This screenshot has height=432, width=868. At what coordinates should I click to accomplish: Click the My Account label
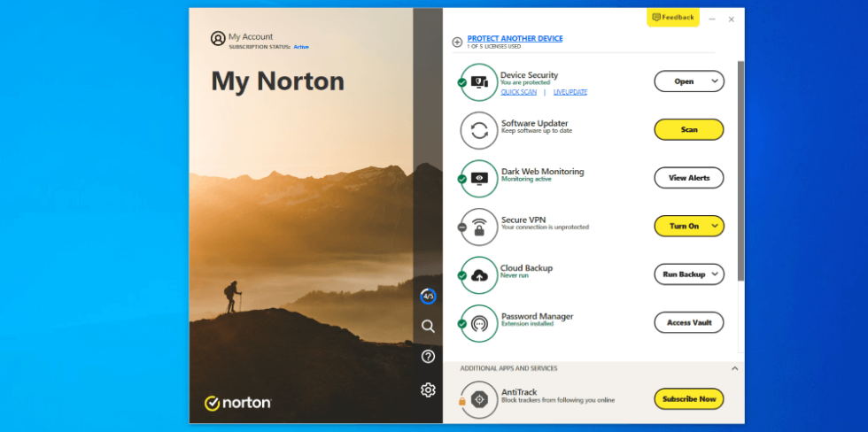pyautogui.click(x=251, y=36)
